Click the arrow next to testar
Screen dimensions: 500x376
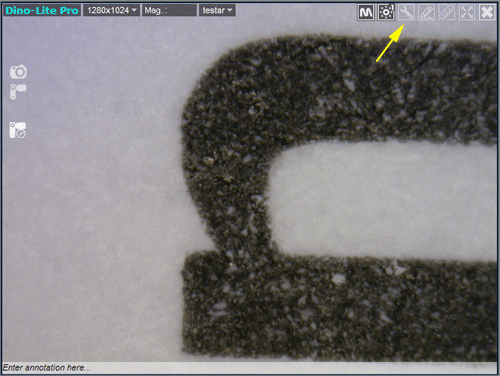coord(230,10)
